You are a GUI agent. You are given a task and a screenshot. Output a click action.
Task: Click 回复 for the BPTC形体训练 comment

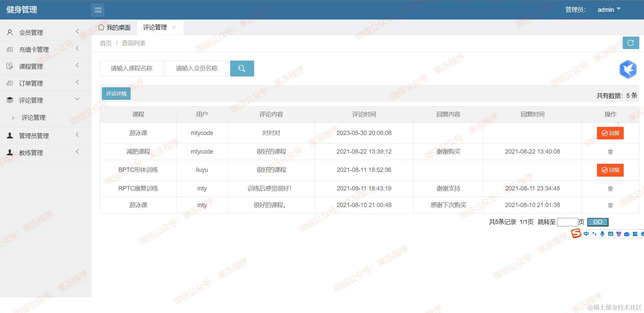coord(610,170)
